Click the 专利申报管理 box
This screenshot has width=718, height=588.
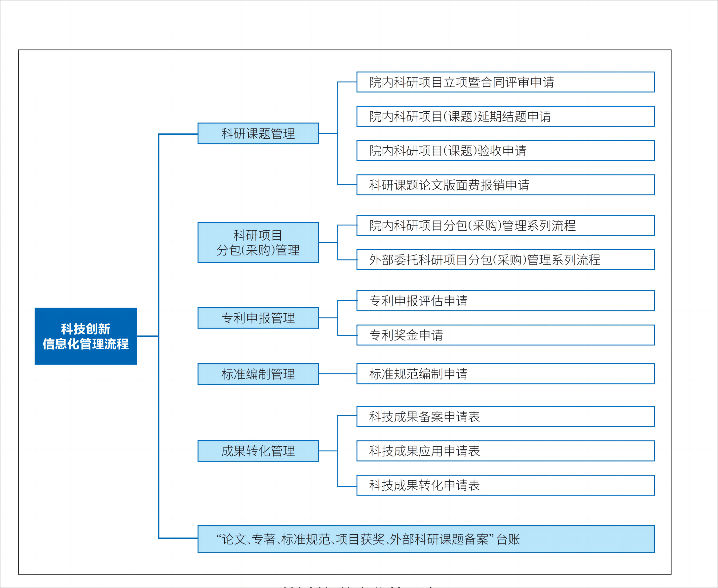click(258, 318)
